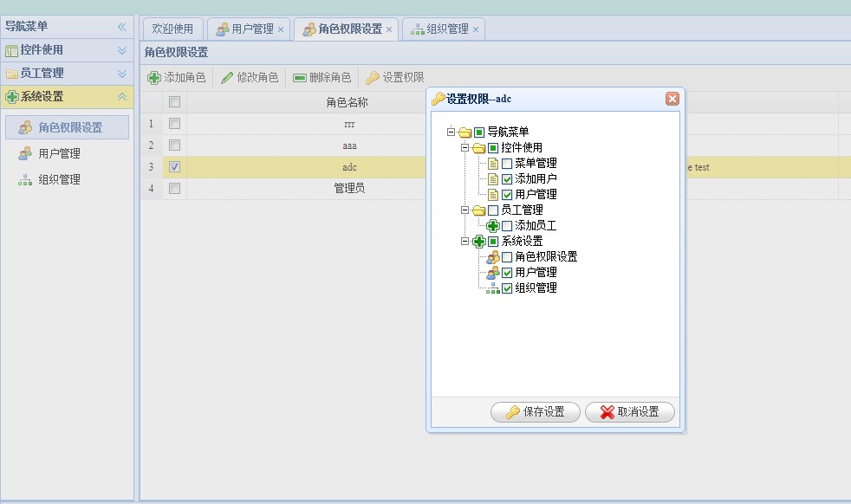This screenshot has width=851, height=504.
Task: Click the pencil icon of 修改角色
Action: click(x=227, y=78)
